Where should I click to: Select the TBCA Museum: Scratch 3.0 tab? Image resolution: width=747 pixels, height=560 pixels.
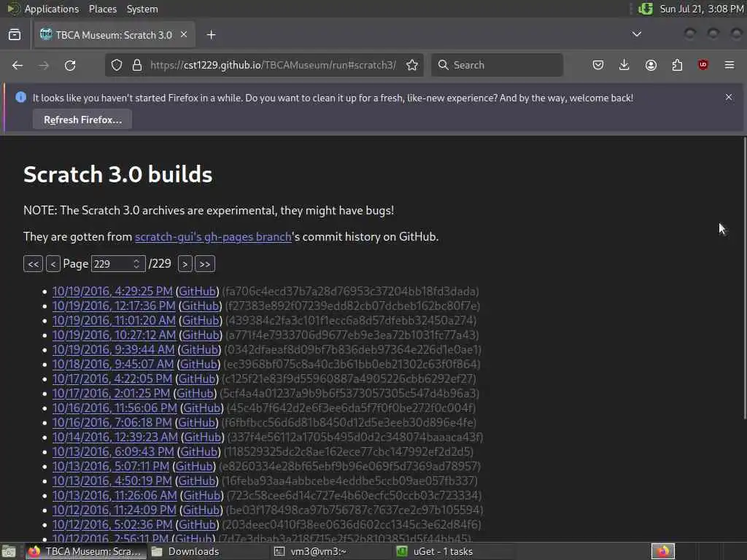click(114, 35)
